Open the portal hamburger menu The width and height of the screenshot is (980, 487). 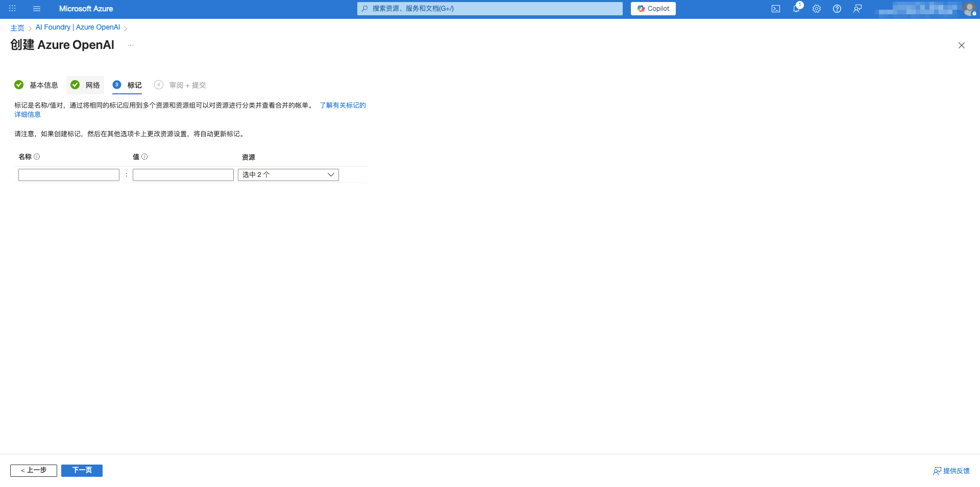click(x=36, y=8)
